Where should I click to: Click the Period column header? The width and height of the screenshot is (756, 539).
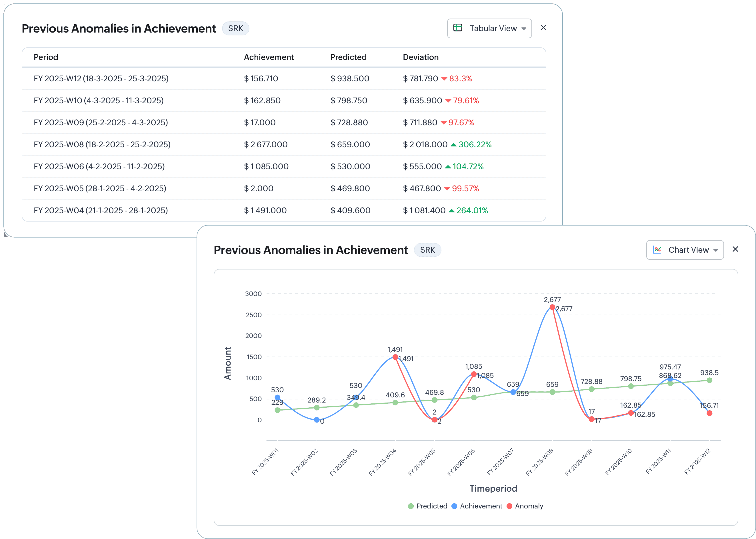46,57
